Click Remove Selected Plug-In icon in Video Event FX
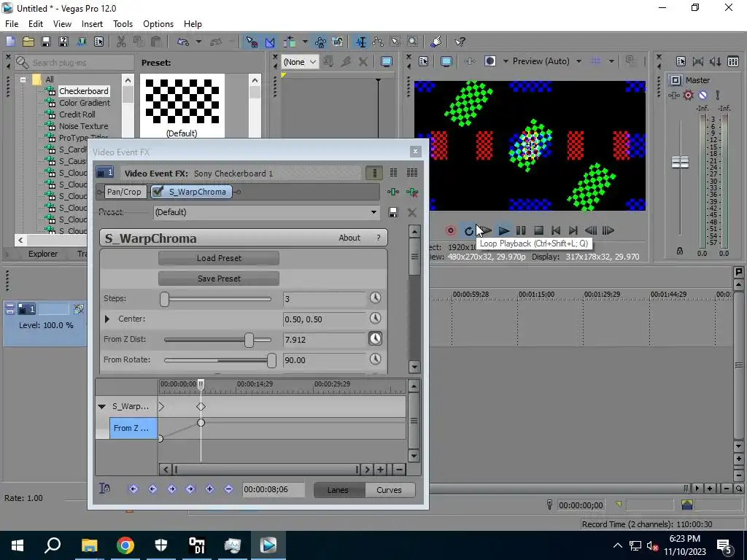Image resolution: width=747 pixels, height=560 pixels. point(412,192)
